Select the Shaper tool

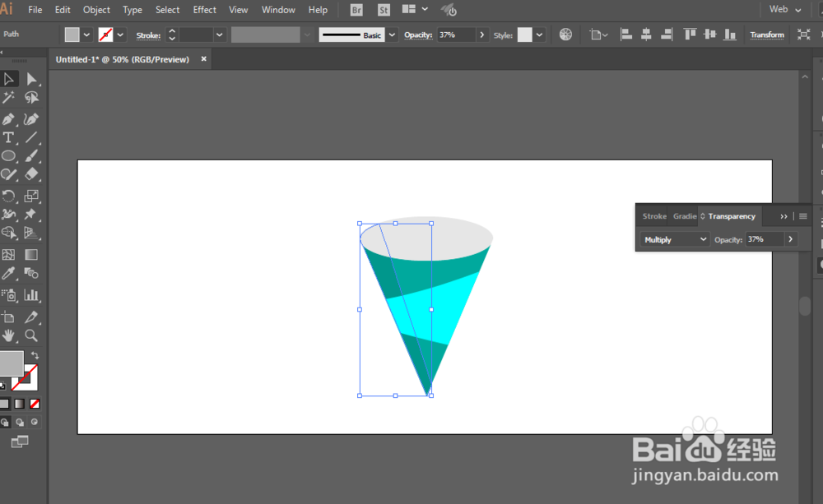(x=9, y=174)
